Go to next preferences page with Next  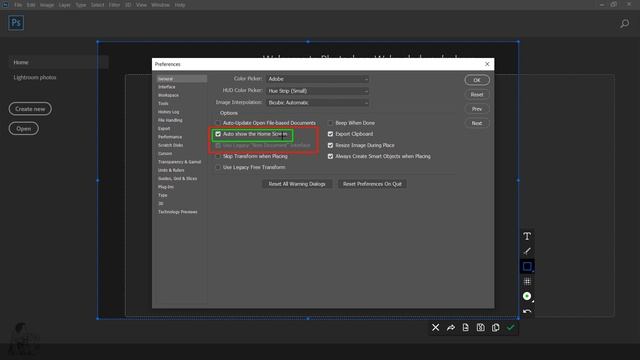[477, 123]
